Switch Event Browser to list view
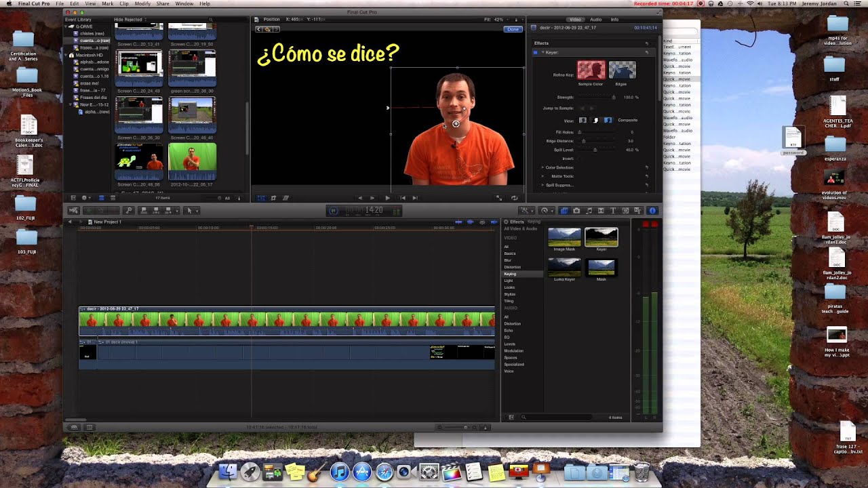The height and width of the screenshot is (488, 868). click(x=113, y=198)
